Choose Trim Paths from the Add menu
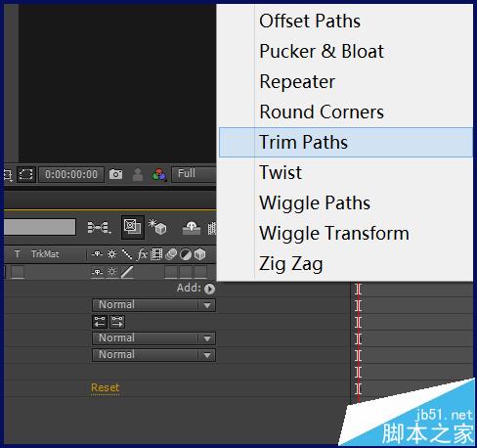477x448 pixels. click(x=346, y=142)
